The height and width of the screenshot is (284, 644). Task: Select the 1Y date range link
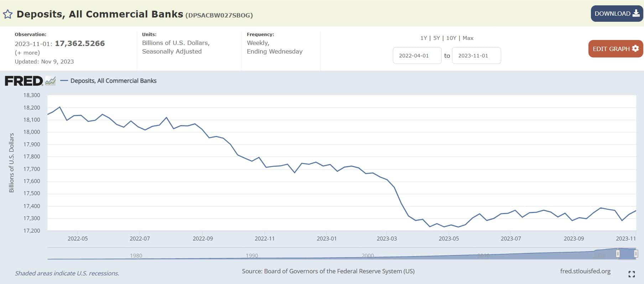[x=424, y=38]
